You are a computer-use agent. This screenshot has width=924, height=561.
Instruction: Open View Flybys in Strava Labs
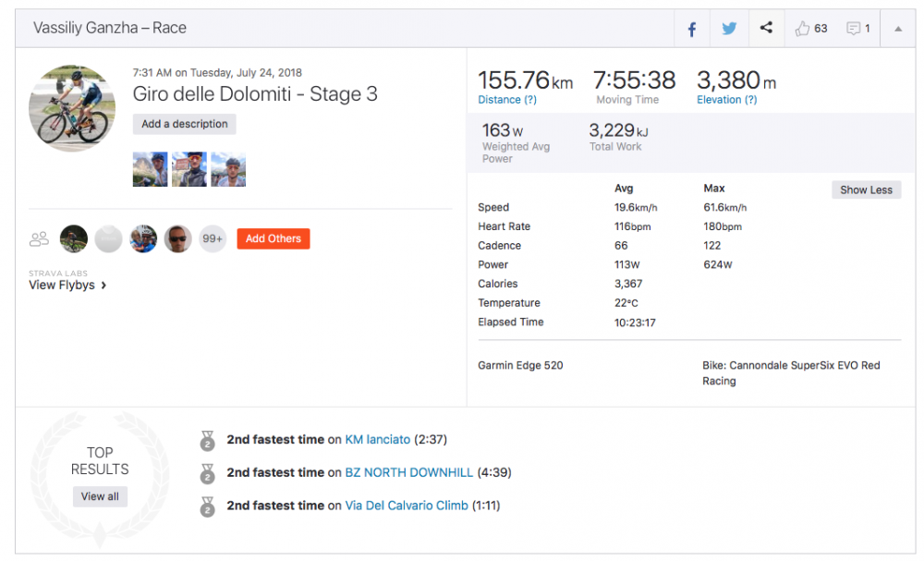pyautogui.click(x=67, y=286)
